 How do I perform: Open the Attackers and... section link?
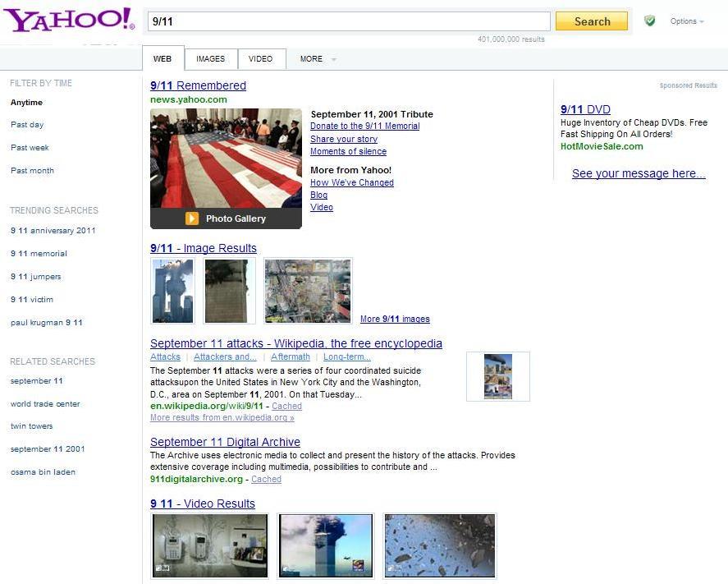(x=225, y=356)
